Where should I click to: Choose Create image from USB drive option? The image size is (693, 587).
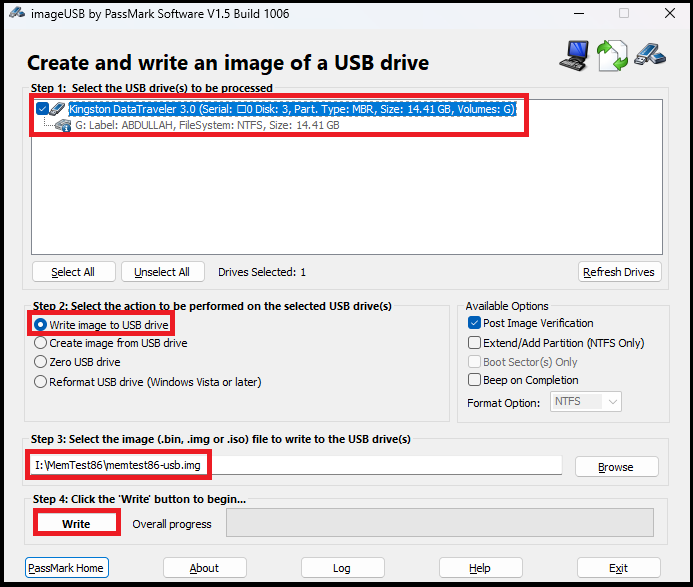click(110, 343)
